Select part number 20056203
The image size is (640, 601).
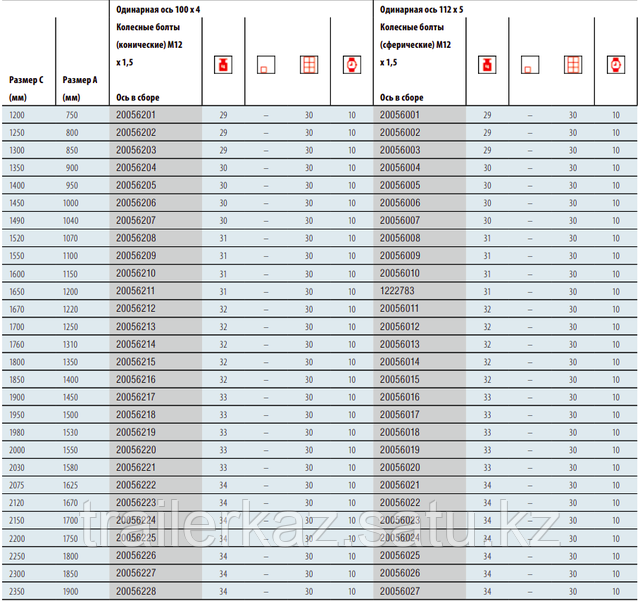tap(136, 150)
